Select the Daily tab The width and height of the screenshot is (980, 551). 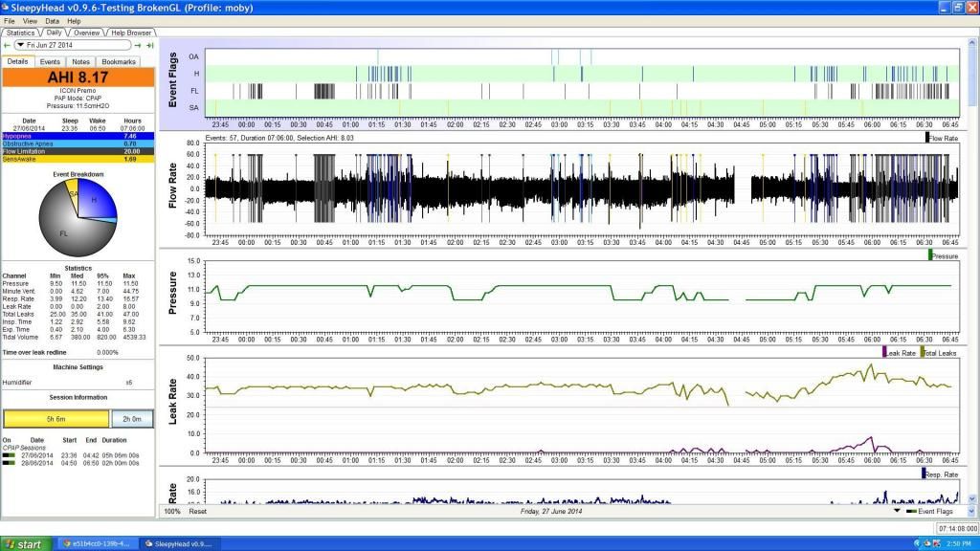pos(54,33)
